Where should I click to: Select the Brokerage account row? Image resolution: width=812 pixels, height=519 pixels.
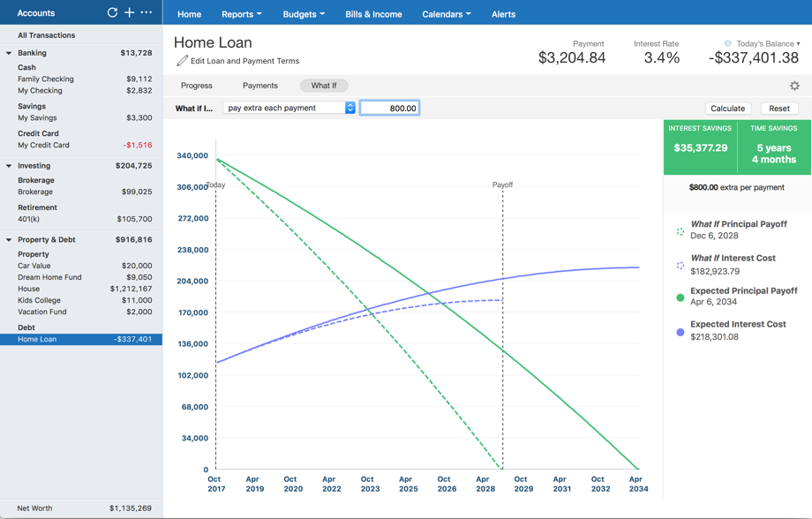[81, 192]
